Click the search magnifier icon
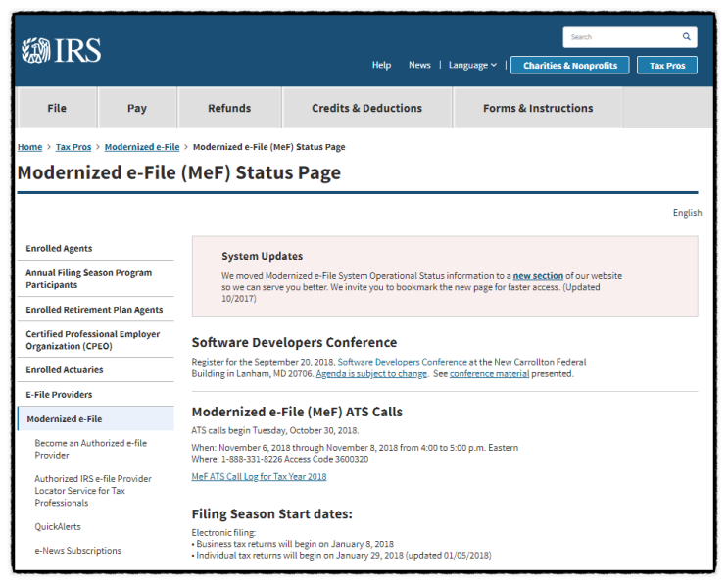Image resolution: width=728 pixels, height=585 pixels. tap(686, 36)
